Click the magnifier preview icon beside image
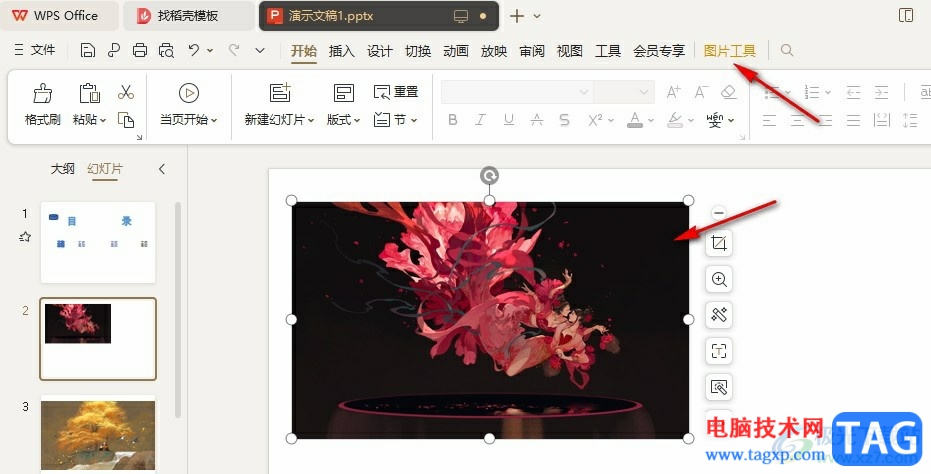The width and height of the screenshot is (931, 474). [719, 280]
